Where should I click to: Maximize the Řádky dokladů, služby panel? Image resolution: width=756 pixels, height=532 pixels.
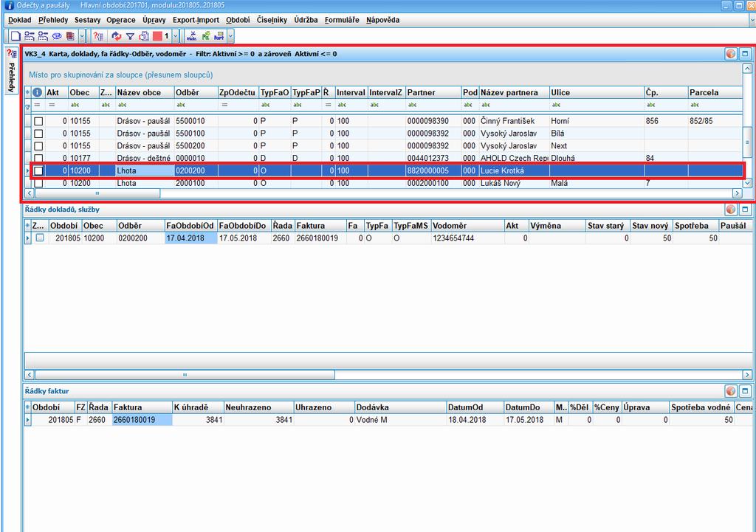[x=746, y=210]
